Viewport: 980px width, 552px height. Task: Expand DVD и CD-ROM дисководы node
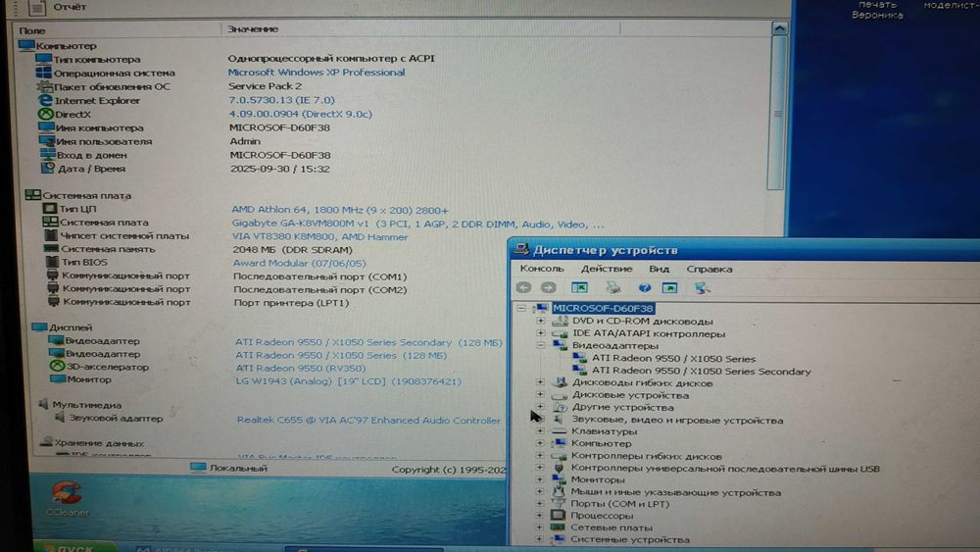click(x=541, y=321)
